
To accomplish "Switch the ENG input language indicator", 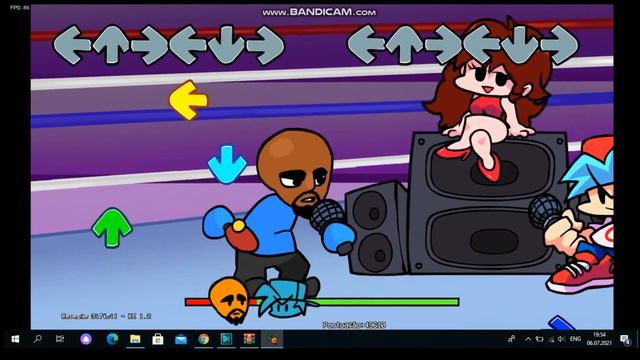I will (x=576, y=339).
